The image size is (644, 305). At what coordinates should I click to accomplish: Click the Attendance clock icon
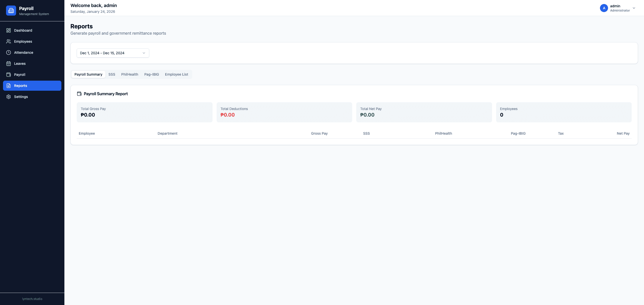coord(9,53)
